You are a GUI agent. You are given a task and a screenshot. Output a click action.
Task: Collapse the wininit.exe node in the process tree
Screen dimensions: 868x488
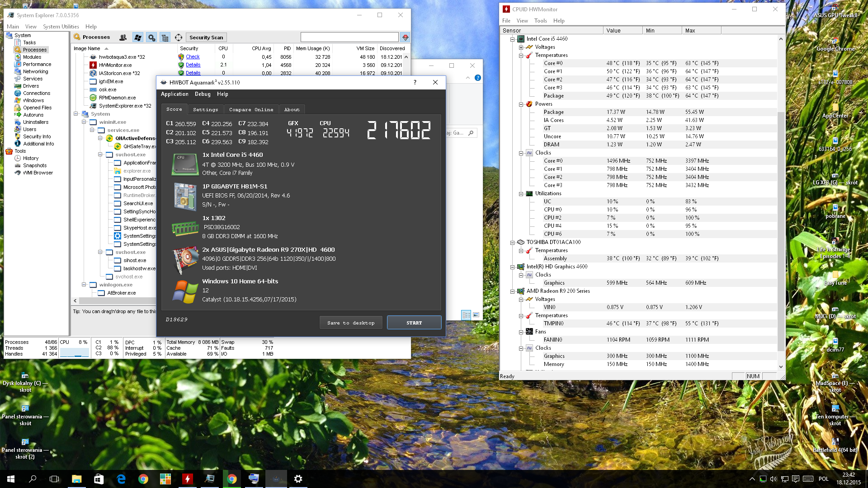84,122
